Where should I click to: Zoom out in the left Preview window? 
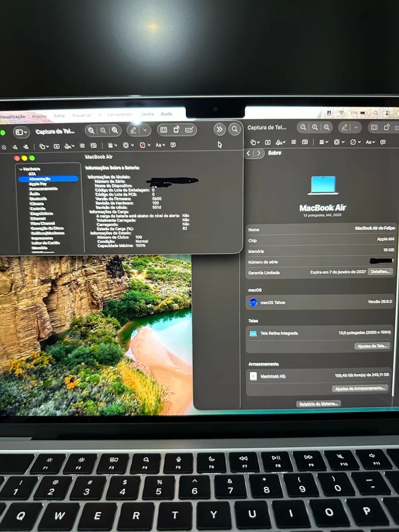[91, 131]
